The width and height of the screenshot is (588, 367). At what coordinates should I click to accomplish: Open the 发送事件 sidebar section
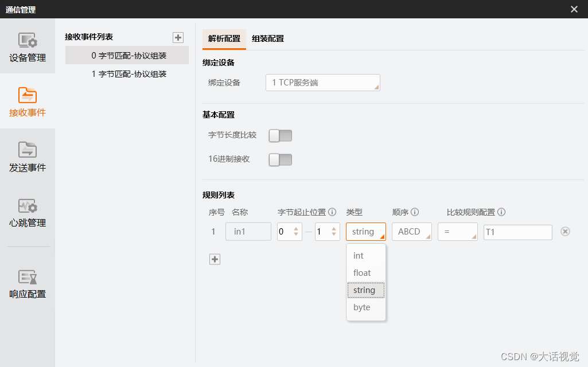pyautogui.click(x=28, y=157)
